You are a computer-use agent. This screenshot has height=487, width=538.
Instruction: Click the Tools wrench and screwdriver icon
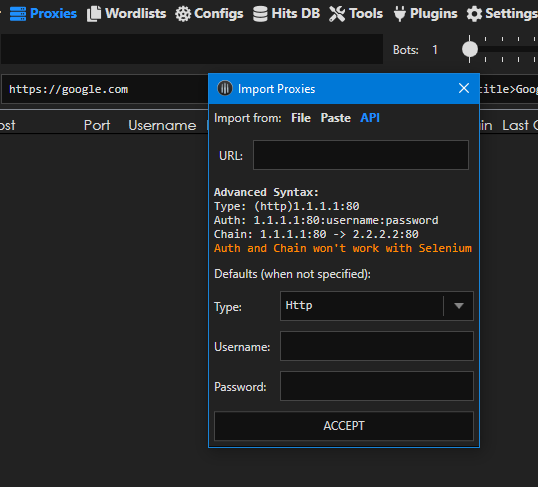point(337,14)
